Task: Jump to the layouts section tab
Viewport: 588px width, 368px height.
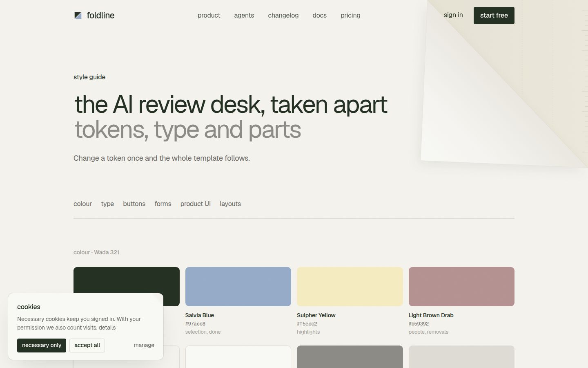Action: pyautogui.click(x=230, y=204)
